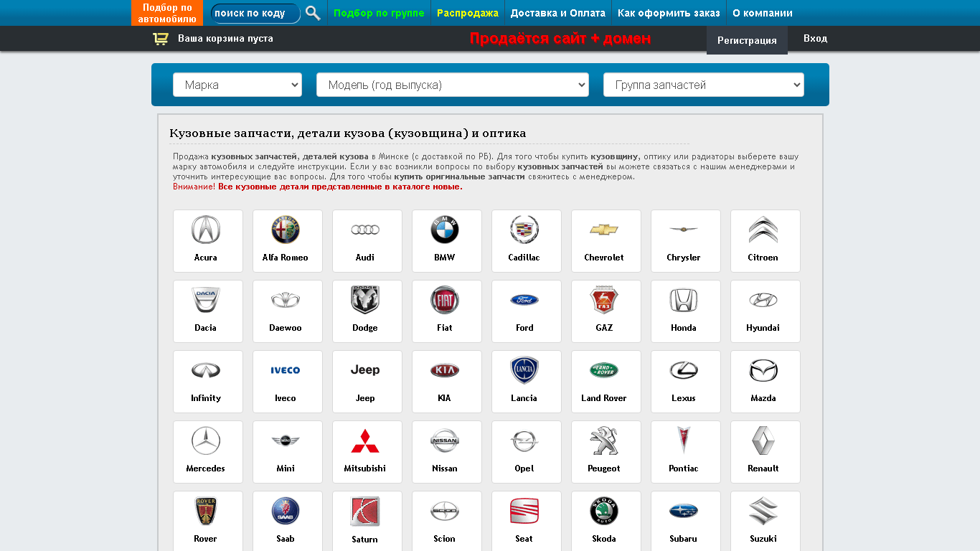This screenshot has height=551, width=980.
Task: Open the Jeep wordmark logo
Action: (365, 370)
